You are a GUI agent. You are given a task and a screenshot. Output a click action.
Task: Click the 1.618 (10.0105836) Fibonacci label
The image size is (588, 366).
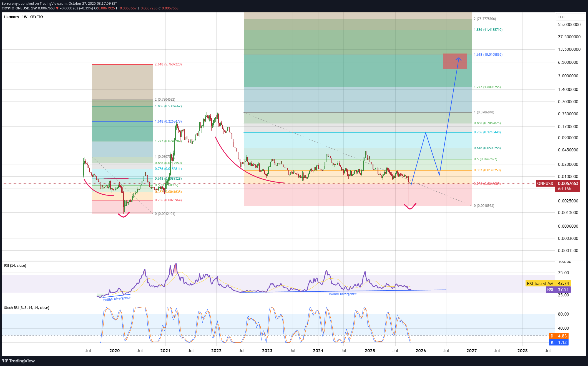coord(488,55)
